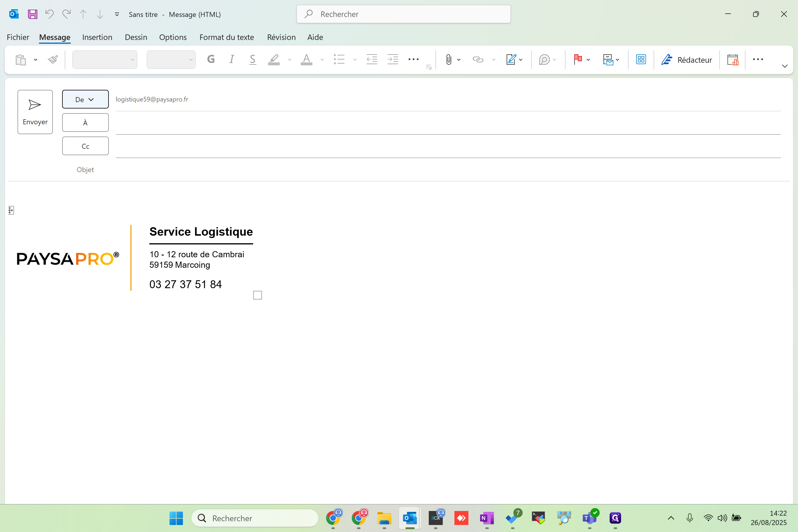The height and width of the screenshot is (532, 798).
Task: Switch to Insertion tab
Action: click(x=97, y=37)
